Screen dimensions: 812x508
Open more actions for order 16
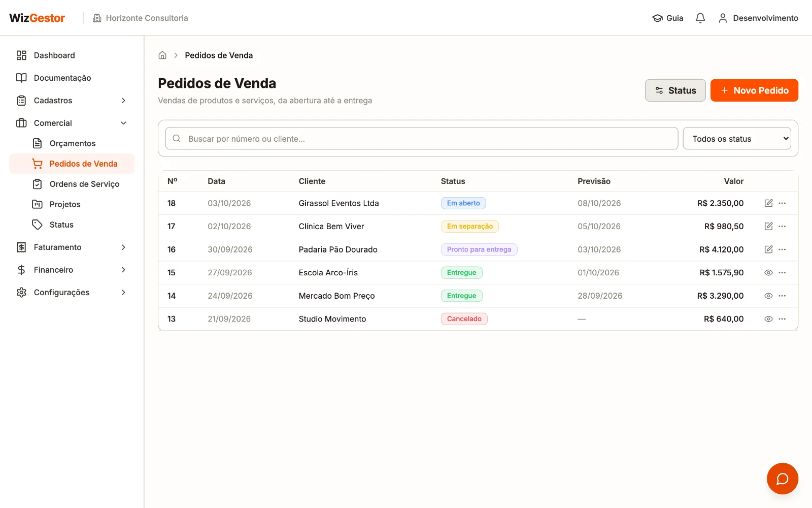click(x=782, y=249)
